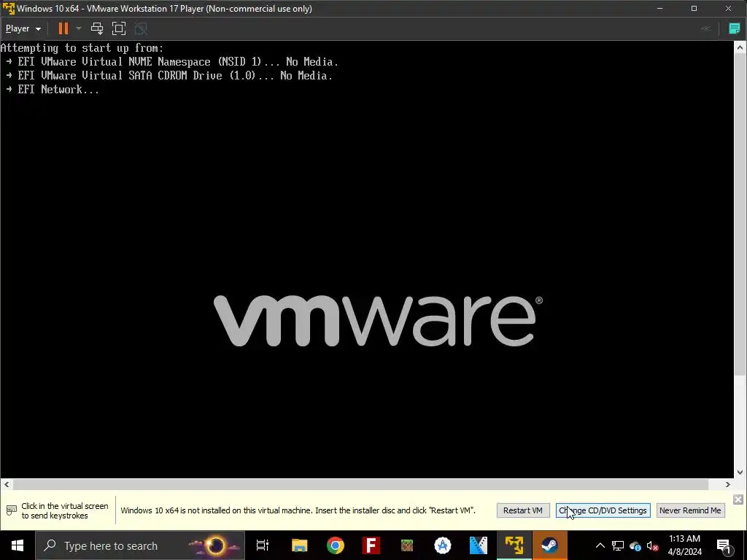Open Steam from the taskbar
The image size is (747, 560).
pyautogui.click(x=550, y=545)
